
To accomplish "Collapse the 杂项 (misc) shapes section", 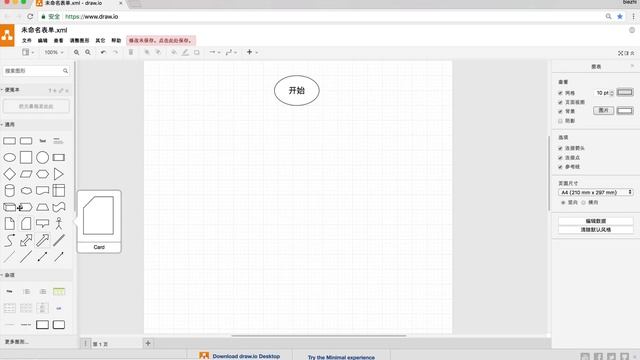I will [x=9, y=275].
